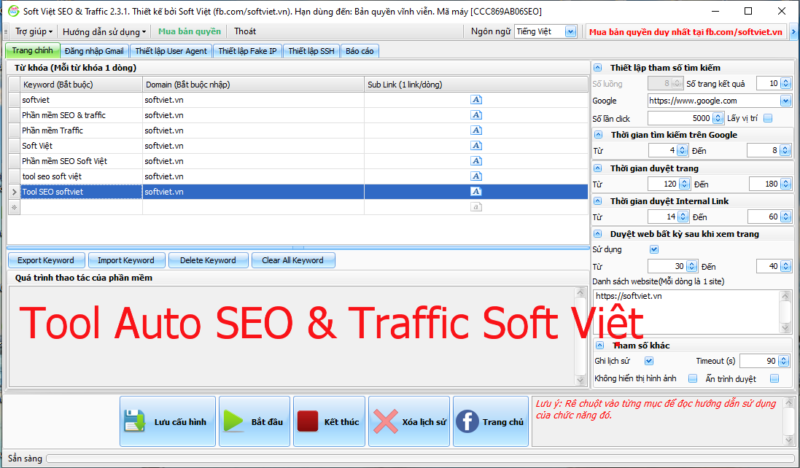Viewport: 800px width, 468px height.
Task: Click the app logo icon in title bar
Action: tap(13, 11)
